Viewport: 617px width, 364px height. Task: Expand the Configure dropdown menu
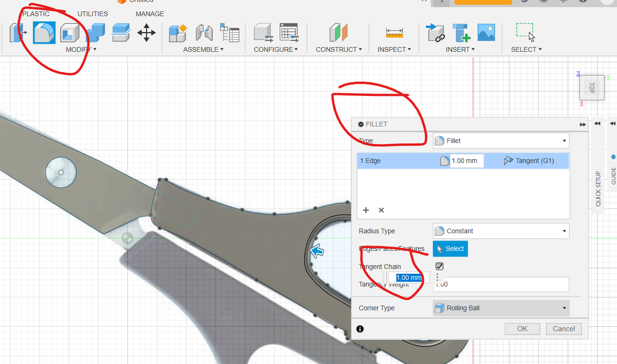point(276,49)
